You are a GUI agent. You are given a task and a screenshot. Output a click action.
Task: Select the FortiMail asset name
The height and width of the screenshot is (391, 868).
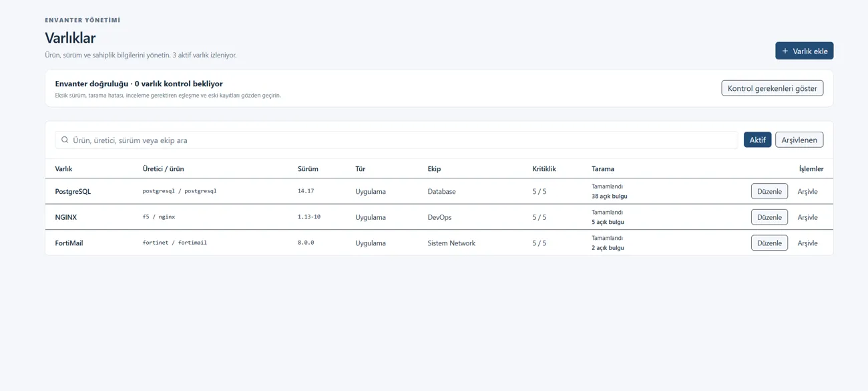pos(69,243)
